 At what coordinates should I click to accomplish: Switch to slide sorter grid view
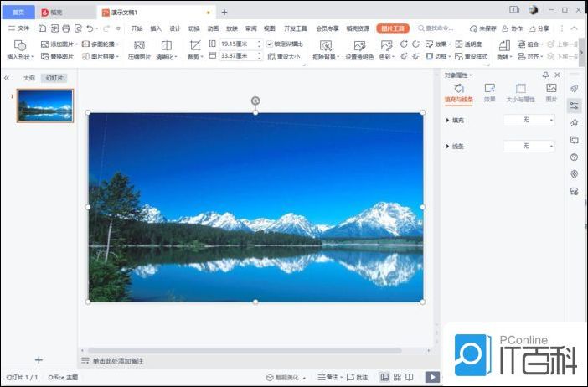click(x=398, y=377)
